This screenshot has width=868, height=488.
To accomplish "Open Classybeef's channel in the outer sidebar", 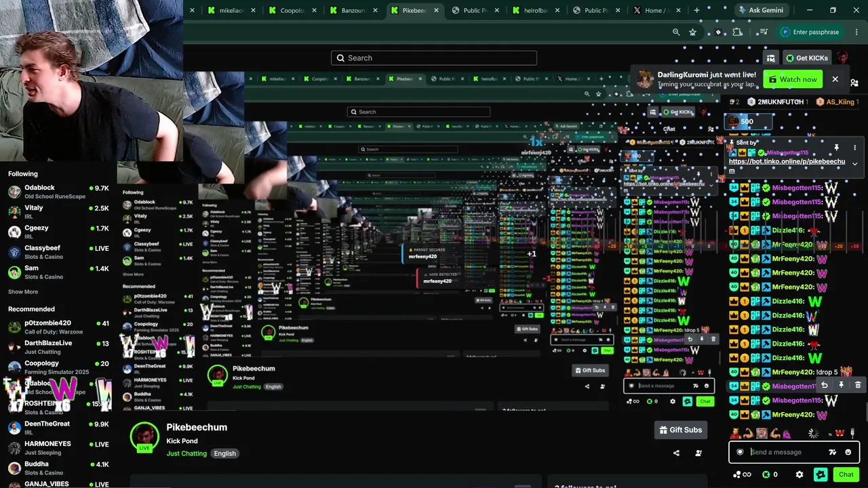I will click(58, 252).
